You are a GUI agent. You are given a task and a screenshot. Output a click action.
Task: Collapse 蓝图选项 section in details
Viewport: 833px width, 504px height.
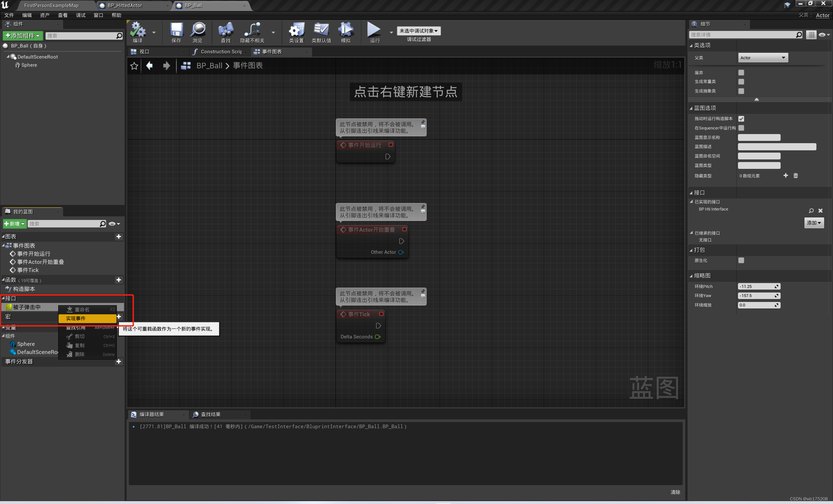point(691,108)
